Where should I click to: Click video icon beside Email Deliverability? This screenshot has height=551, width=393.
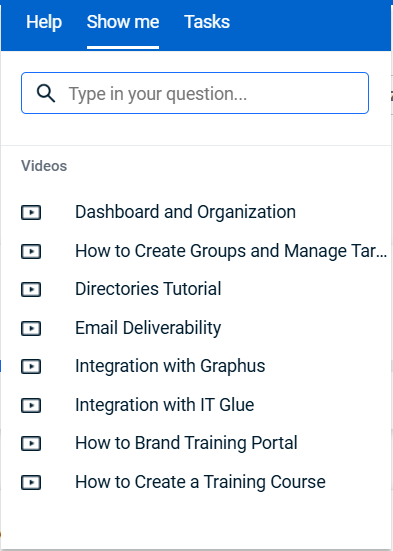click(31, 328)
